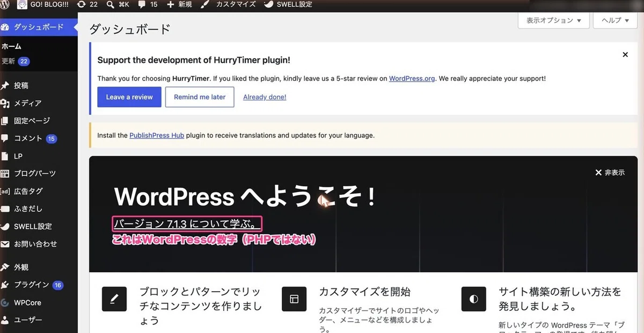Image resolution: width=644 pixels, height=333 pixels.
Task: Click the ブログパーツ grid icon
Action: [5, 173]
